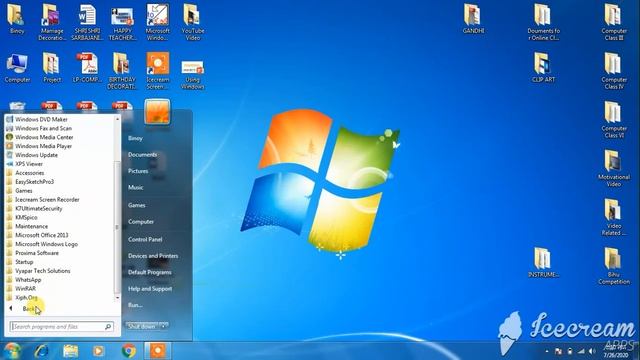640x360 pixels.
Task: Open the Microsoft Windows shortcut icon
Action: [x=158, y=22]
